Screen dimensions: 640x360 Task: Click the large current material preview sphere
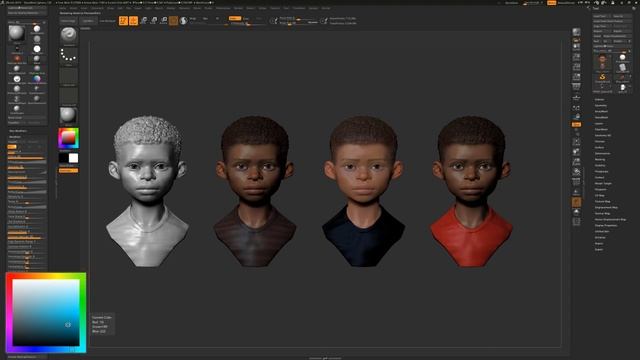[x=16, y=33]
